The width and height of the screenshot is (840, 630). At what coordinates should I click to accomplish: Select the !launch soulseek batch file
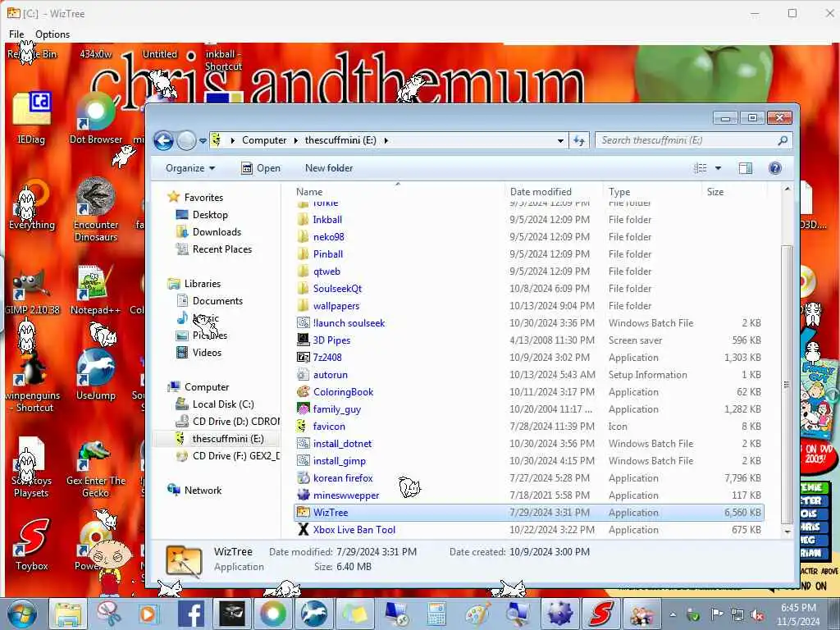coord(349,323)
